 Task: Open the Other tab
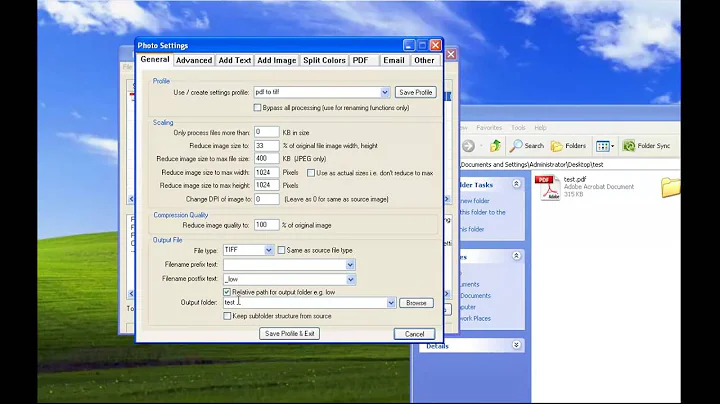pyautogui.click(x=424, y=60)
